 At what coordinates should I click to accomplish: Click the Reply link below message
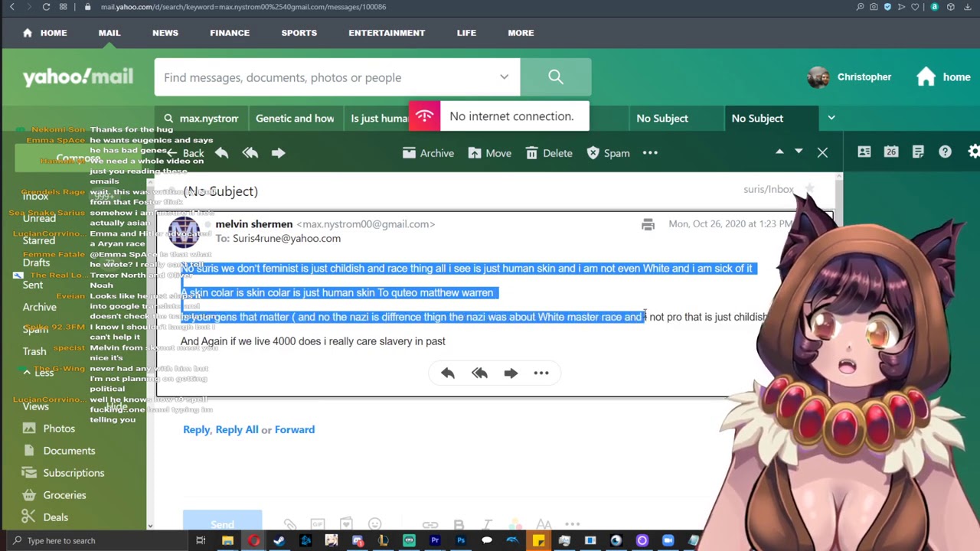pos(196,429)
